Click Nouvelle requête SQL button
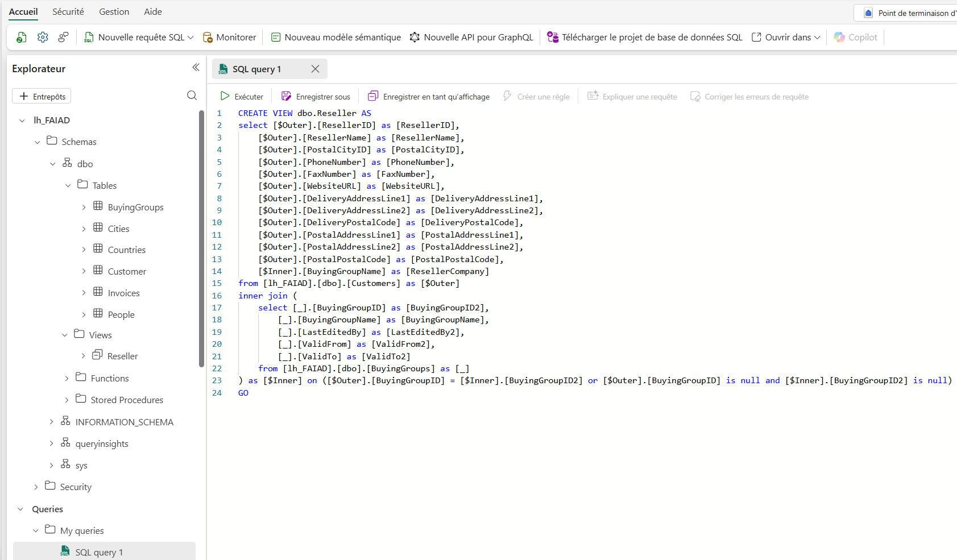This screenshot has height=560, width=957. 134,38
